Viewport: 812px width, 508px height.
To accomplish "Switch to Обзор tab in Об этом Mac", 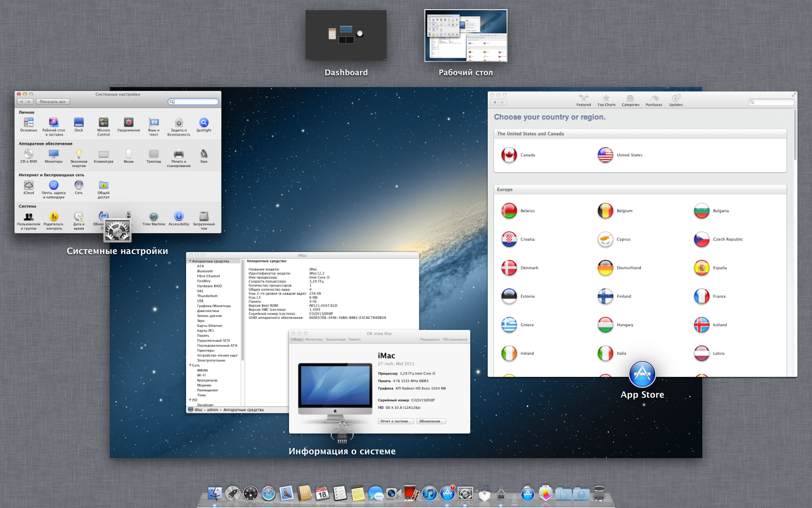I will point(297,340).
